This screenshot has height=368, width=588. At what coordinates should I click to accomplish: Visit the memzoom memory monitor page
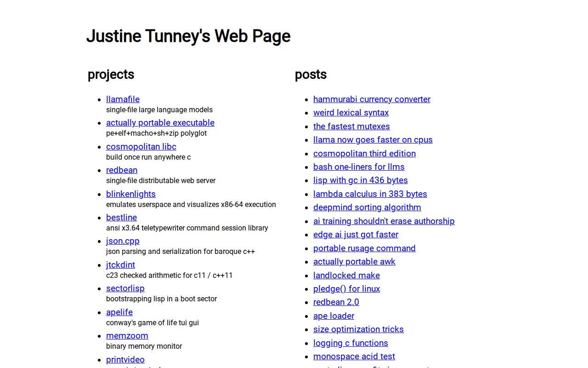[127, 336]
